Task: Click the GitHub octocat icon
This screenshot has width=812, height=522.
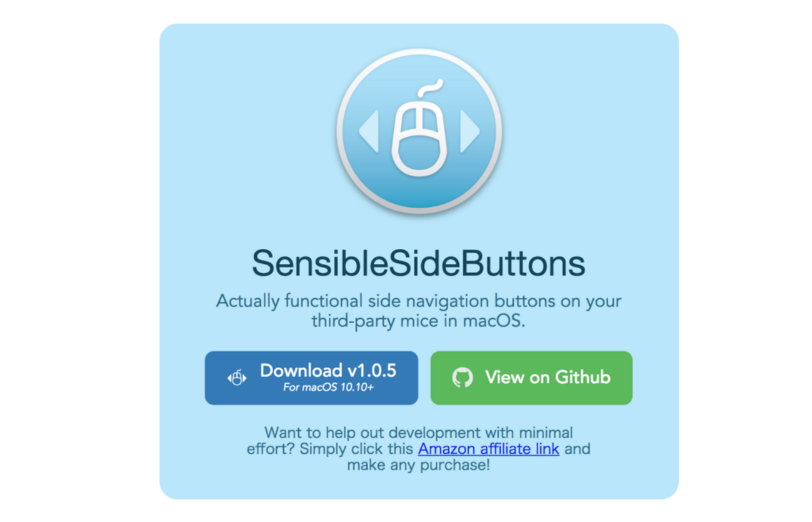Action: click(462, 378)
